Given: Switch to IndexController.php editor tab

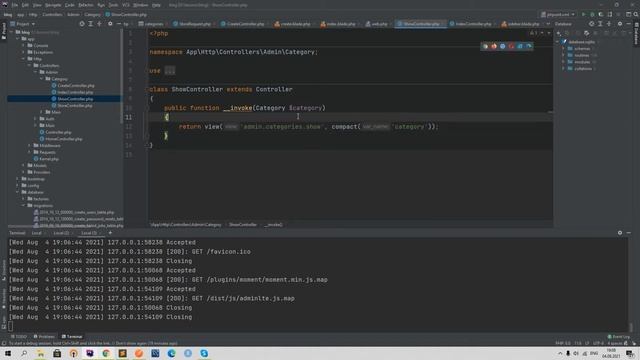Looking at the screenshot, I should pos(471,24).
